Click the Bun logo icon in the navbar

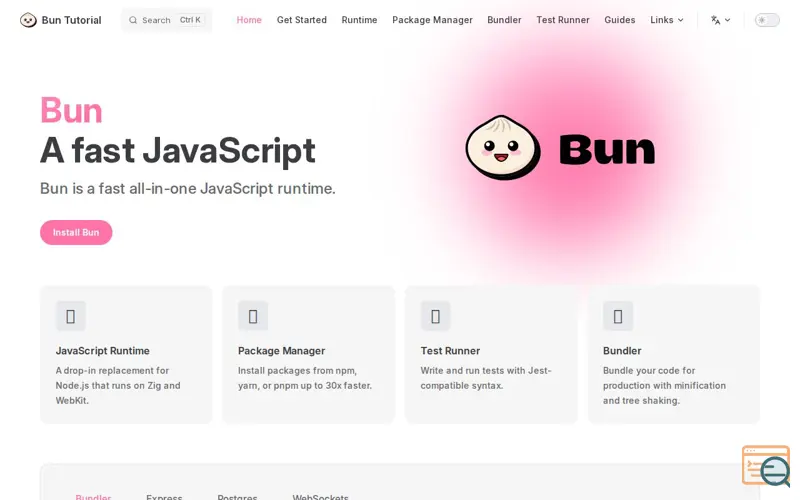[x=28, y=20]
